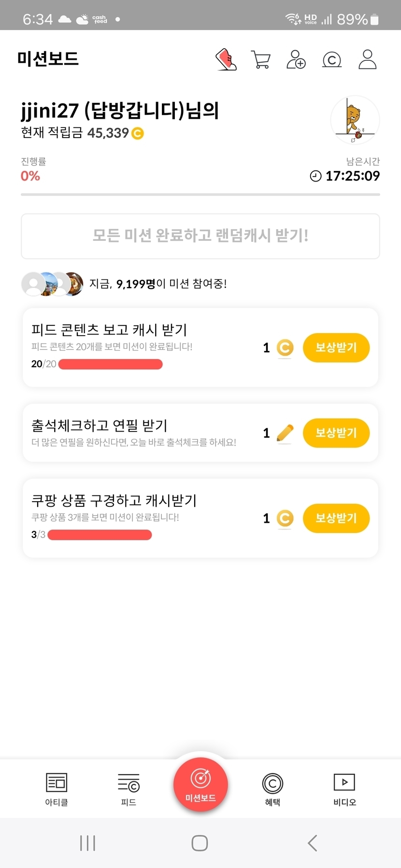Screen dimensions: 401x868
Task: Tap the feed mission 20/20 progress bar
Action: point(110,364)
